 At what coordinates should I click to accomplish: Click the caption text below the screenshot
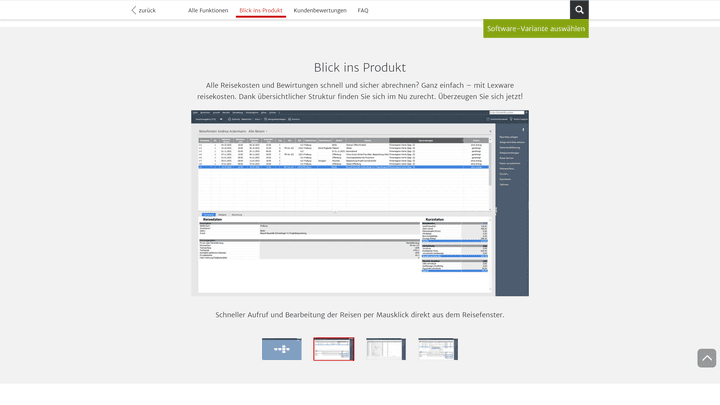coord(360,315)
